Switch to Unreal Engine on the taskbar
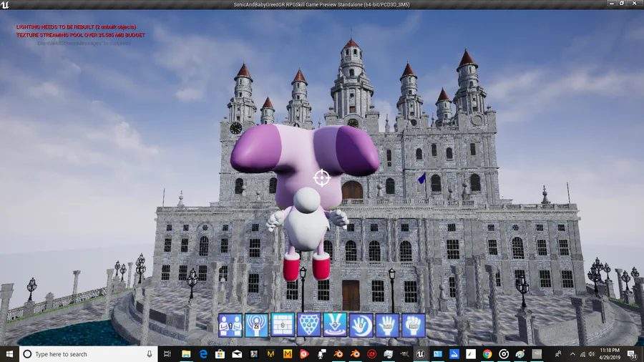 (420, 354)
